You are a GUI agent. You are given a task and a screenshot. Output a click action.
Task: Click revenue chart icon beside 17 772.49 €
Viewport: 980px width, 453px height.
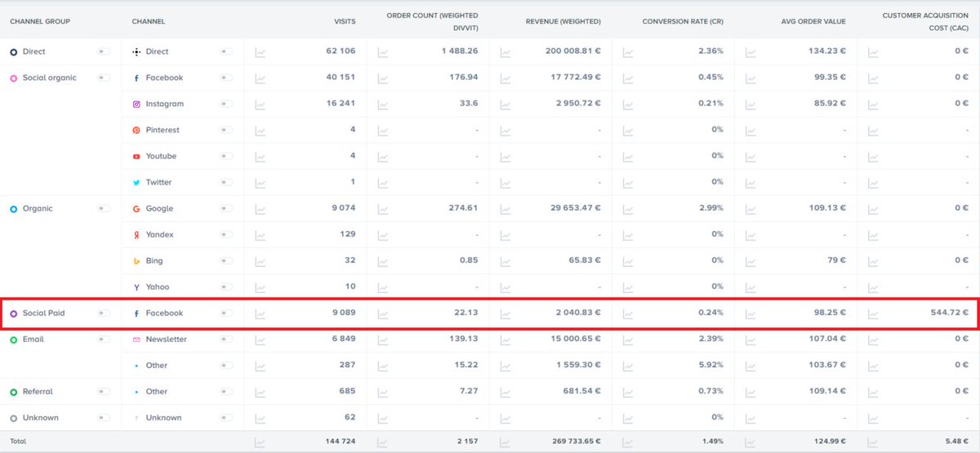coord(506,78)
